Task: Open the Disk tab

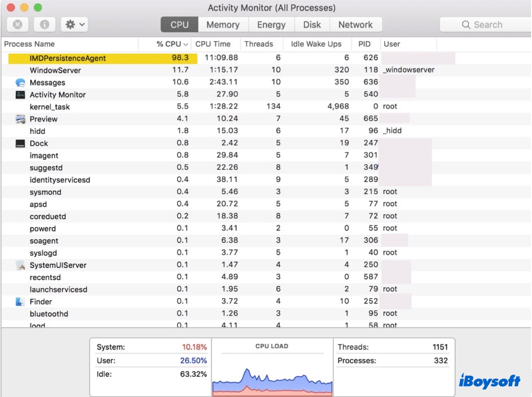Action: click(312, 25)
